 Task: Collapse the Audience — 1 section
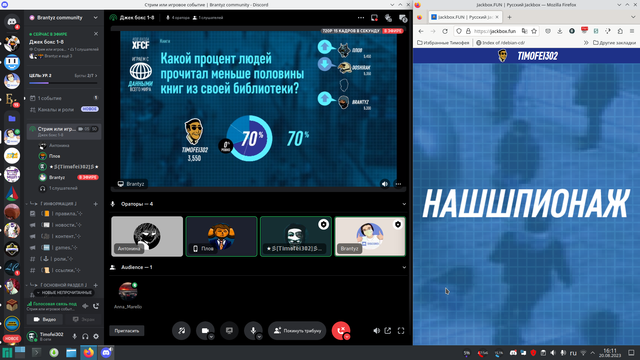coord(404,267)
